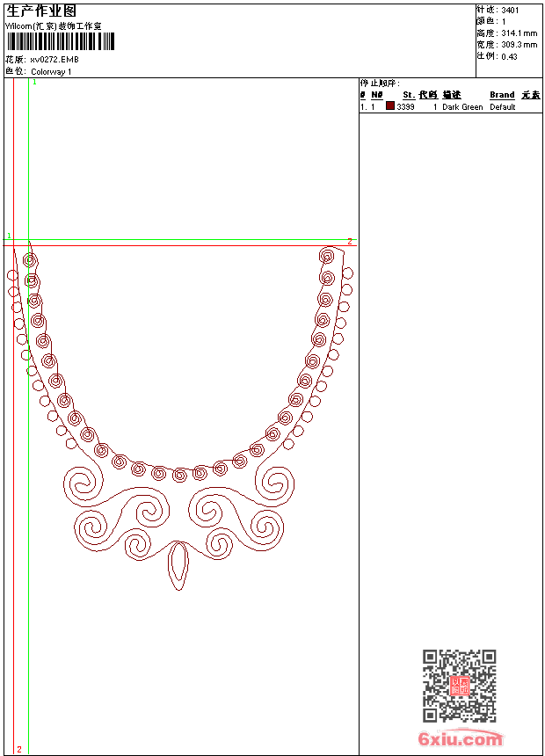
Task: Click the 'Brand' column header
Action: (502, 95)
